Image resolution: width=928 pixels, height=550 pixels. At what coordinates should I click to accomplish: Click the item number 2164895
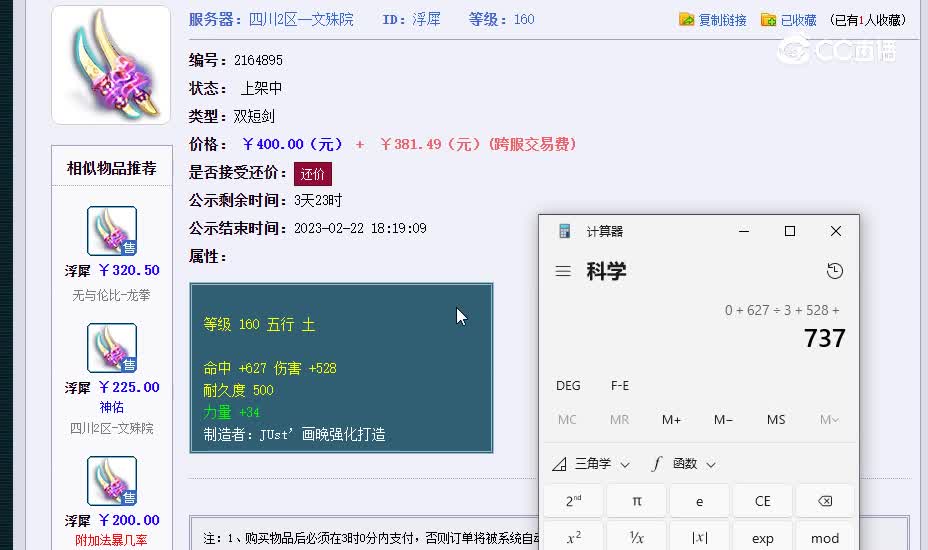coord(258,60)
